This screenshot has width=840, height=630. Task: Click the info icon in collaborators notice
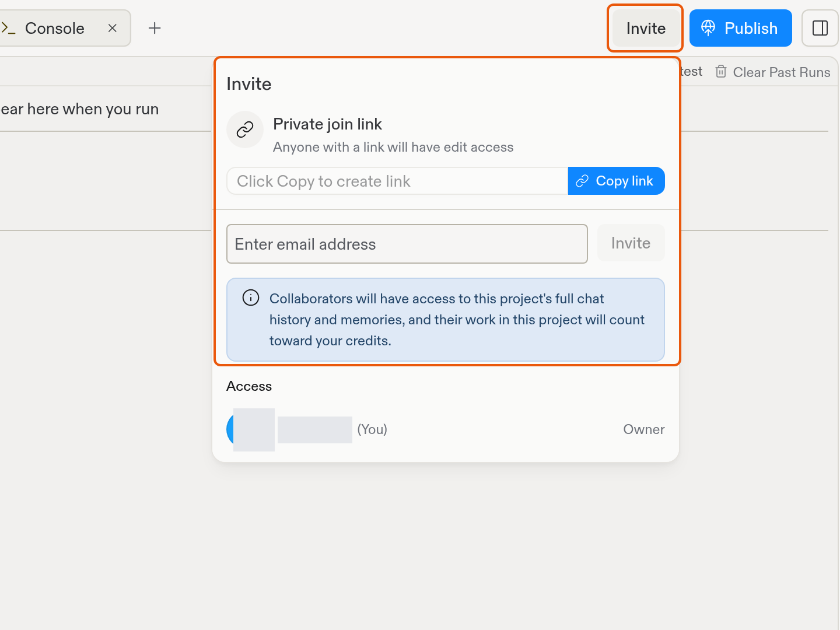251,298
